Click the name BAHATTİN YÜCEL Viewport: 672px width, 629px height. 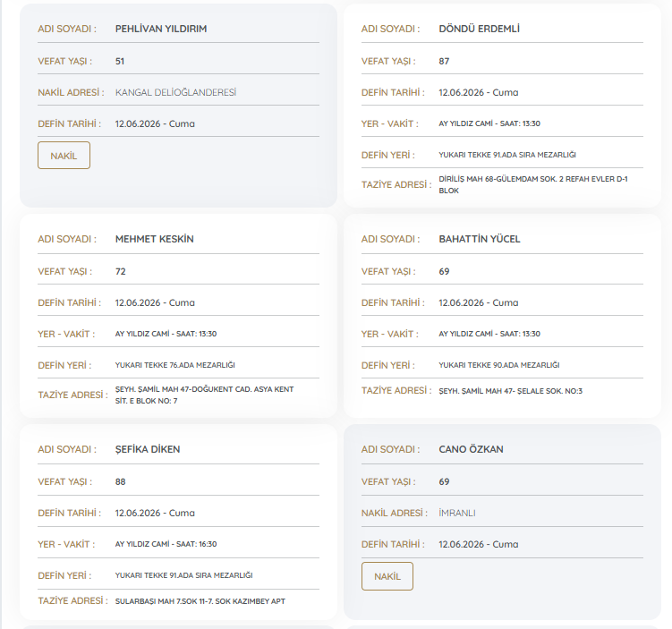point(479,239)
